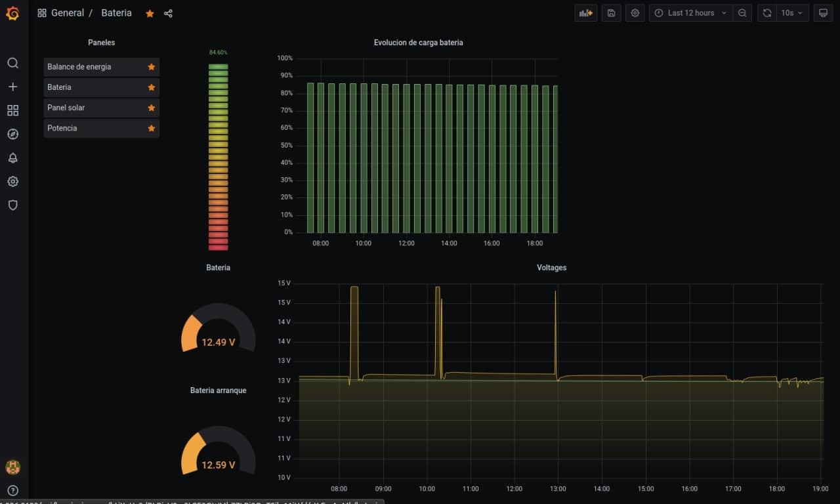Open the Voltages panel title menu
This screenshot has height=504, width=840.
pos(551,268)
